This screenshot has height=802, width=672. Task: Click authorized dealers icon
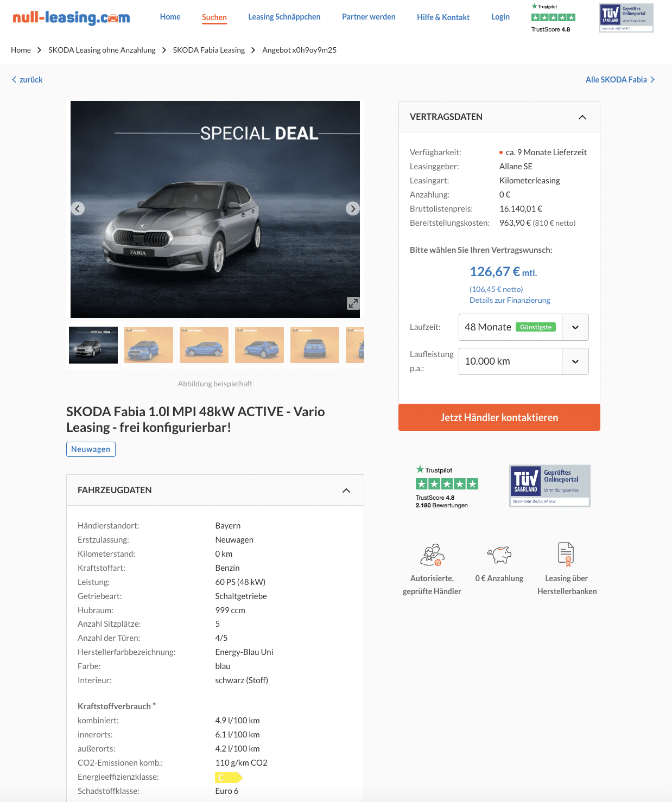point(432,555)
